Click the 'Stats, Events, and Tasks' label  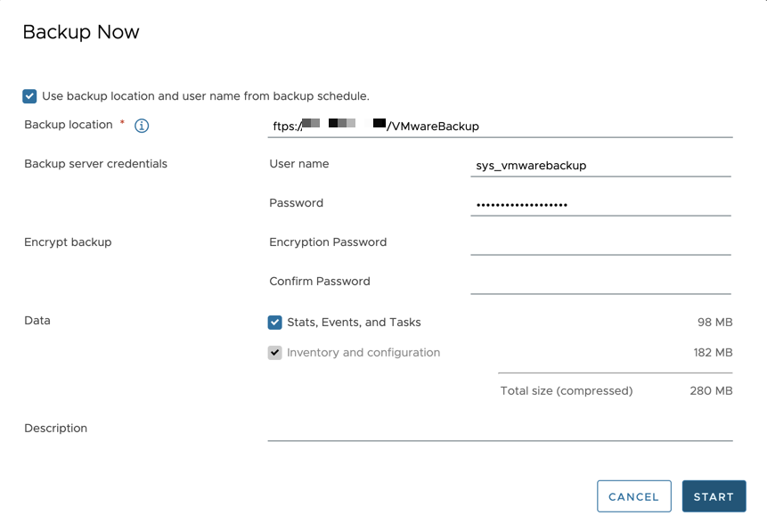pyautogui.click(x=355, y=323)
